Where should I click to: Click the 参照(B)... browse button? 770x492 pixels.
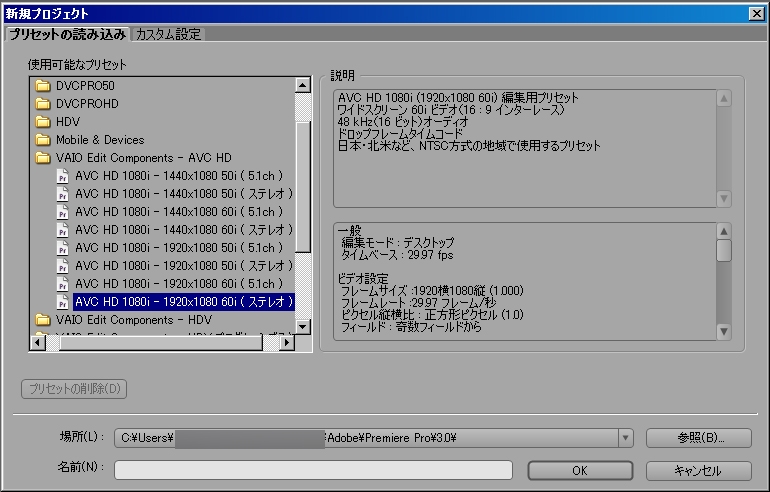click(699, 438)
